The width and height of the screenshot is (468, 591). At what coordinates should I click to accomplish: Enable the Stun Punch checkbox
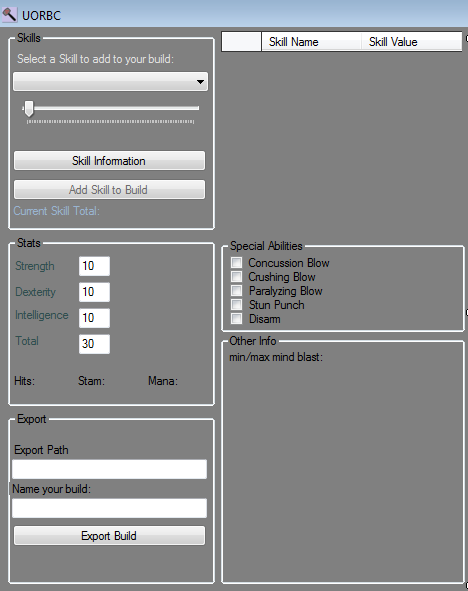(237, 305)
